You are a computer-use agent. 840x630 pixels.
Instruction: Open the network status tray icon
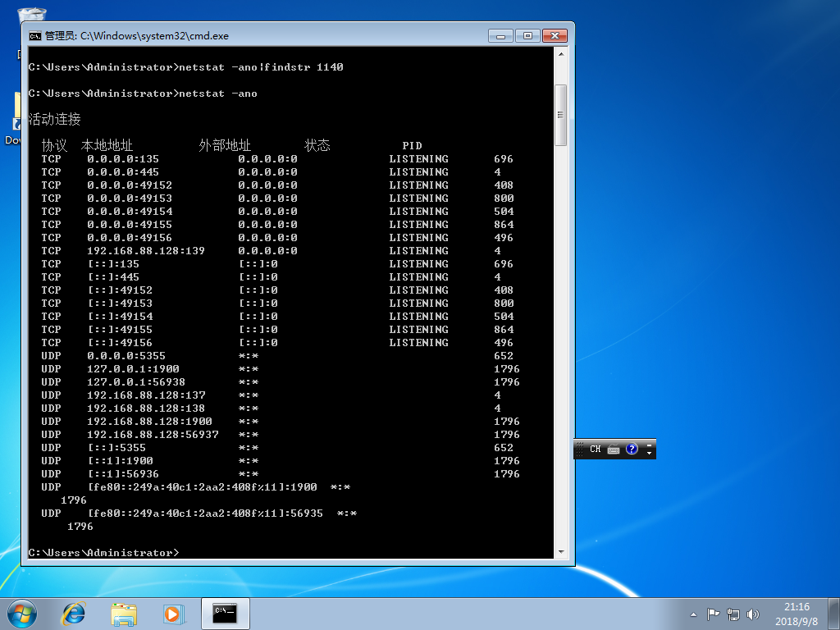(733, 614)
